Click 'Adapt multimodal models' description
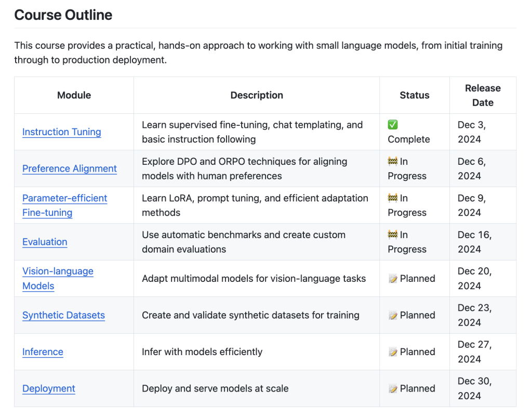 point(254,279)
